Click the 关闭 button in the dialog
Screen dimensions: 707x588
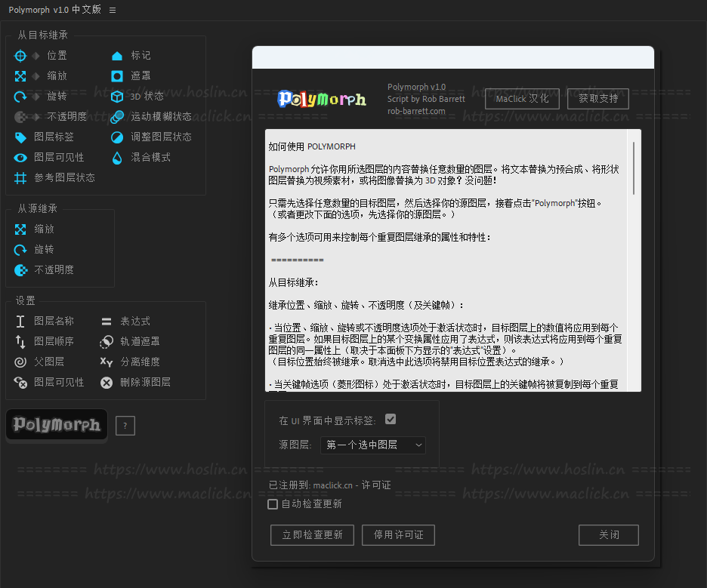click(x=609, y=535)
